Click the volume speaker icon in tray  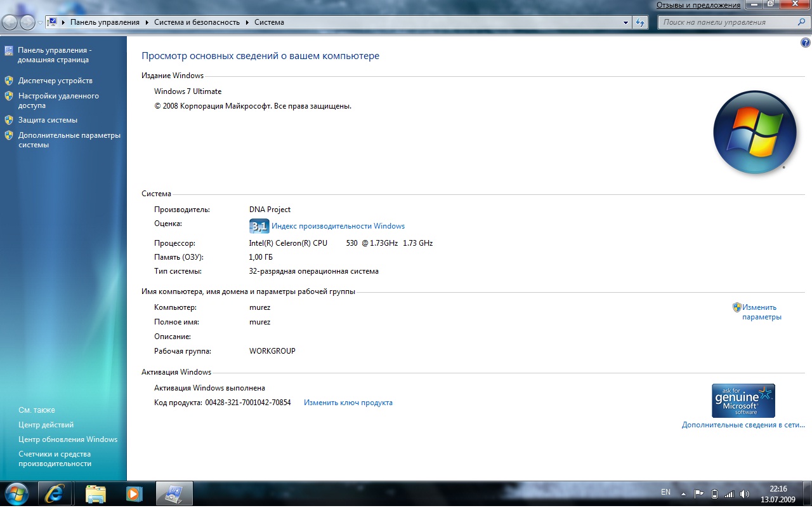[745, 493]
